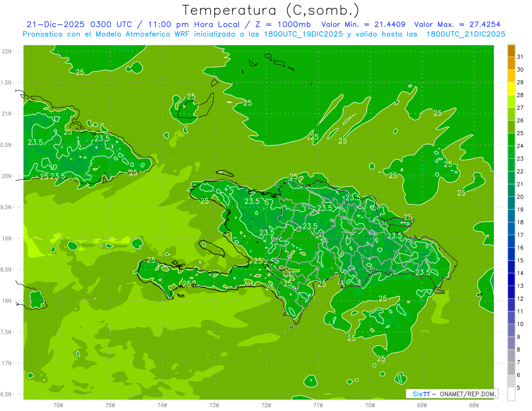Select the '0.5N' axis tick label

[x=7, y=145]
